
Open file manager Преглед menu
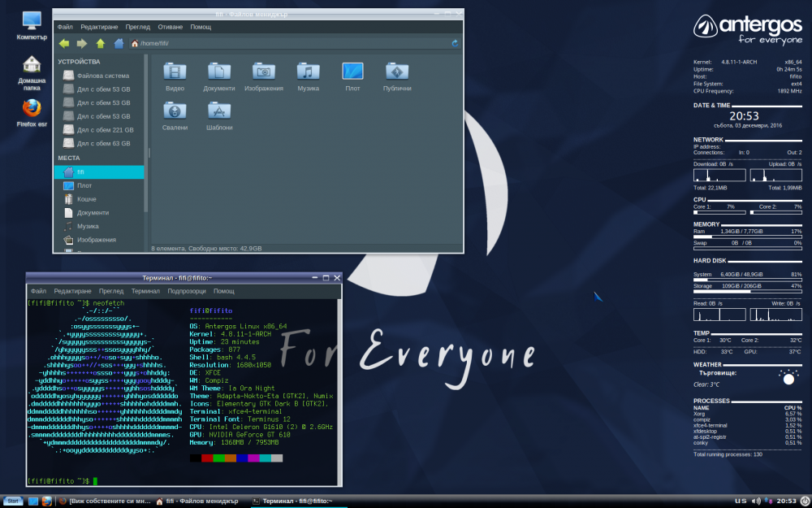pos(137,27)
